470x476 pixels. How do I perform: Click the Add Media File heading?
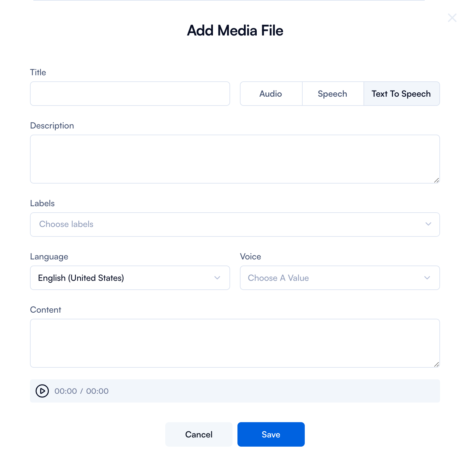pos(235,30)
